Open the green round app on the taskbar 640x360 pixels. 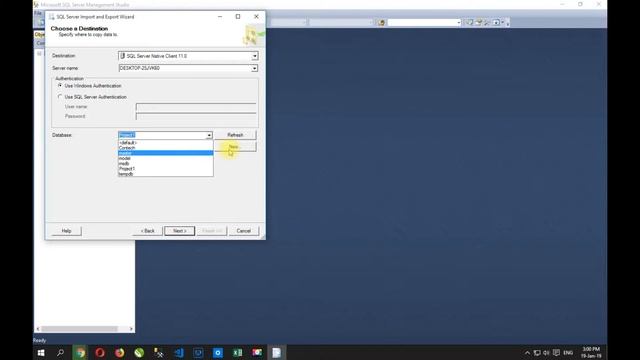(139, 353)
